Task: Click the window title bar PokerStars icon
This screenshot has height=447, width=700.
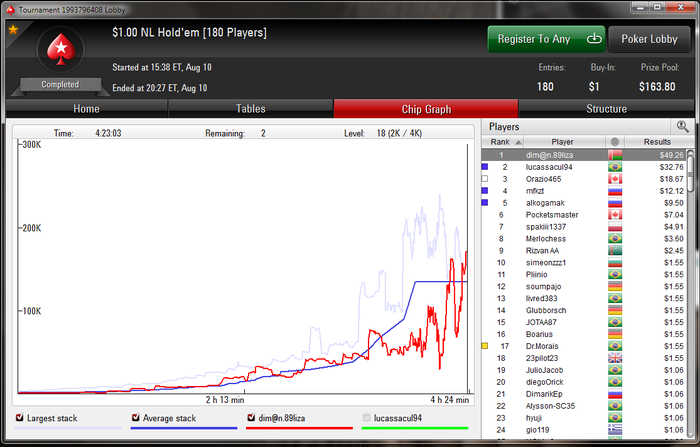Action: coord(11,9)
